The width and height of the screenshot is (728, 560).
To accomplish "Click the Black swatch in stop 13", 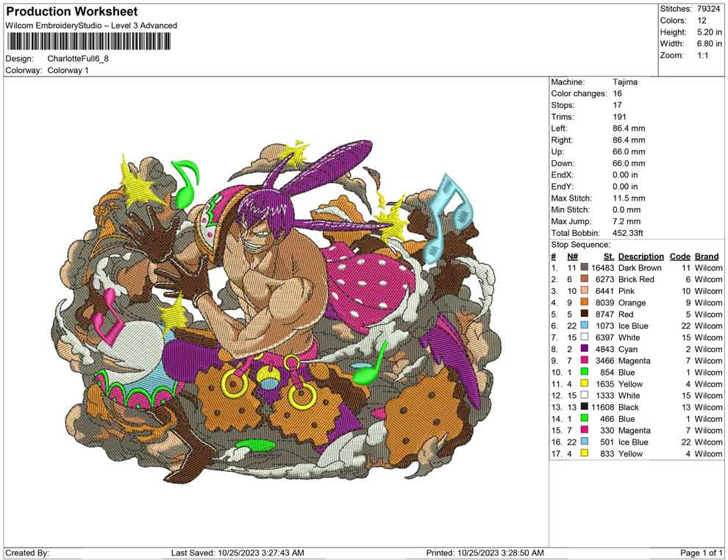I will (x=585, y=407).
